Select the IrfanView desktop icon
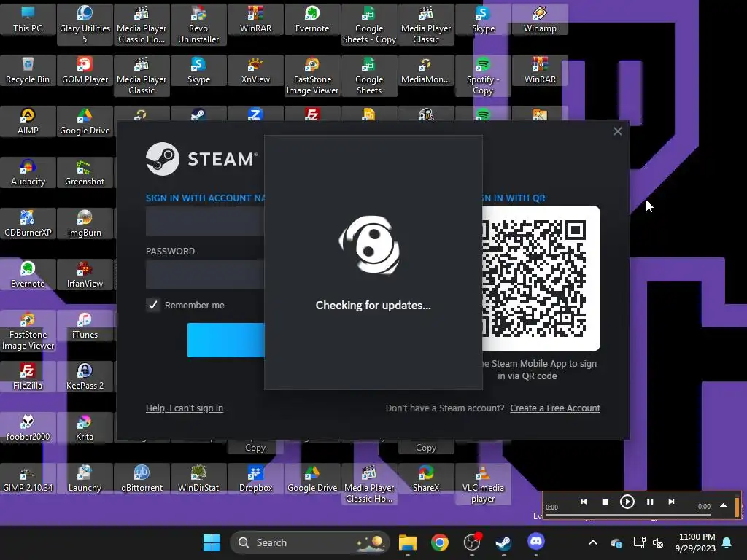This screenshot has width=747, height=560. pos(85,274)
